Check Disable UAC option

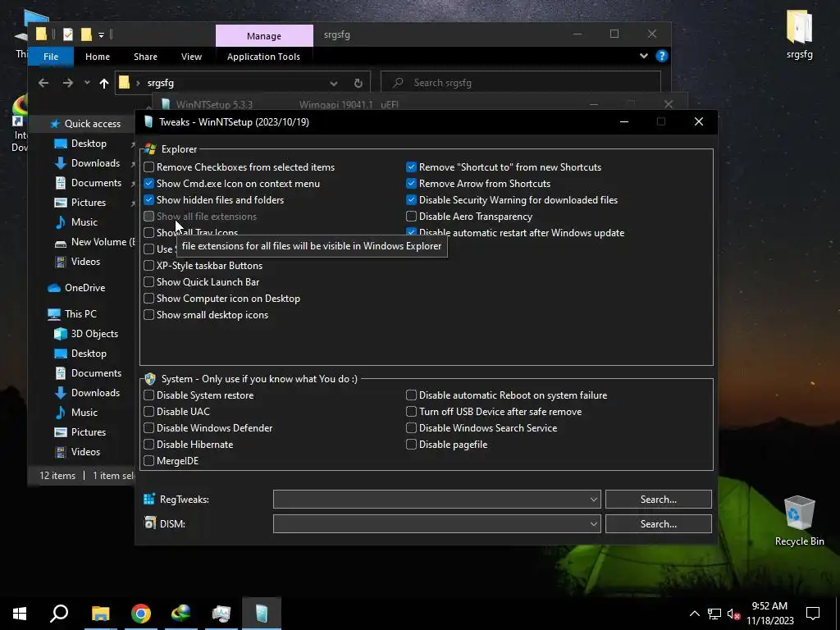[149, 412]
